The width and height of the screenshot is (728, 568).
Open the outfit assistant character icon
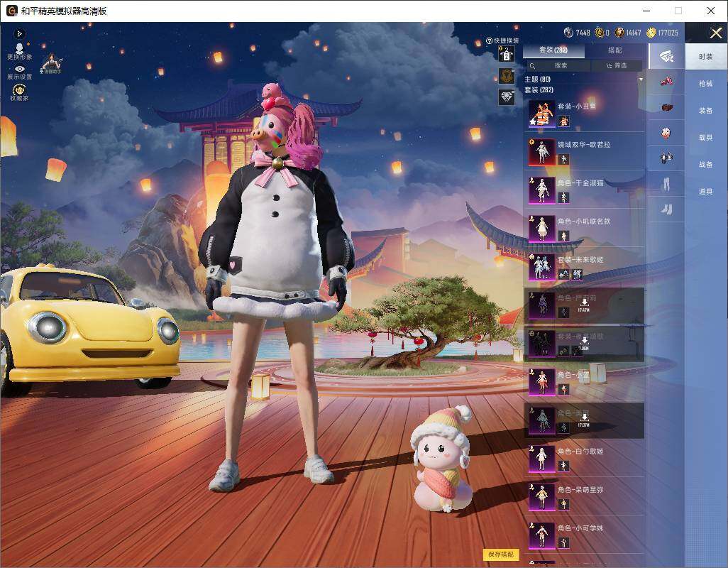[51, 64]
